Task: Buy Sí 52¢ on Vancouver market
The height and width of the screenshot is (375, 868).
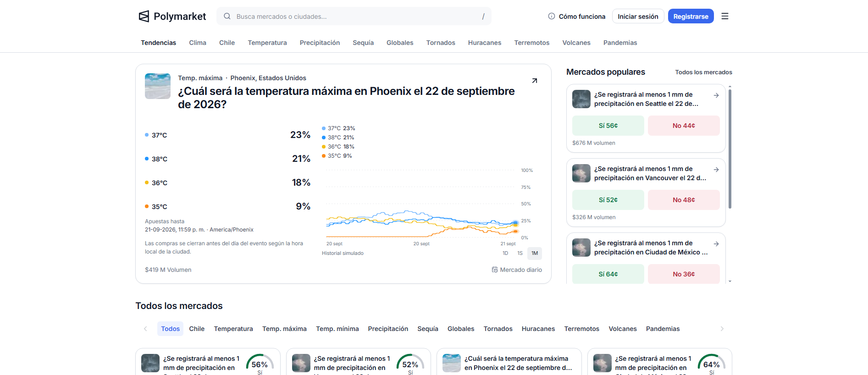Action: pyautogui.click(x=608, y=200)
